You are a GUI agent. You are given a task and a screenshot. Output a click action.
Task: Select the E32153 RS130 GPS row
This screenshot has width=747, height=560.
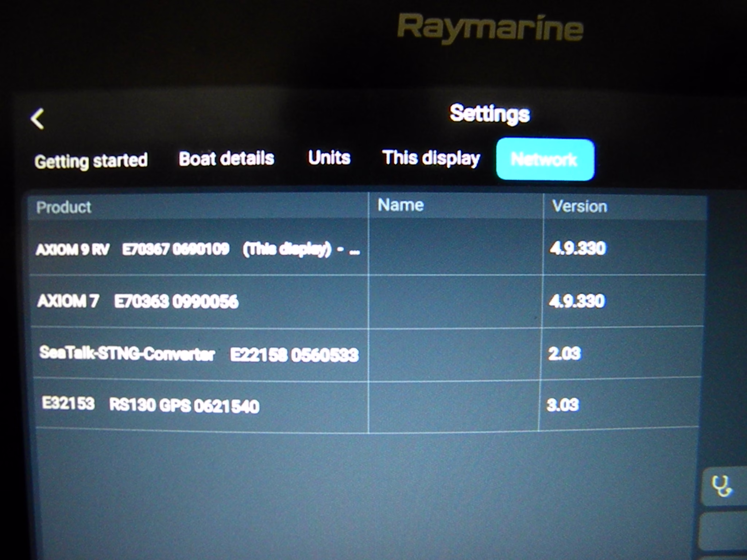tap(367, 405)
